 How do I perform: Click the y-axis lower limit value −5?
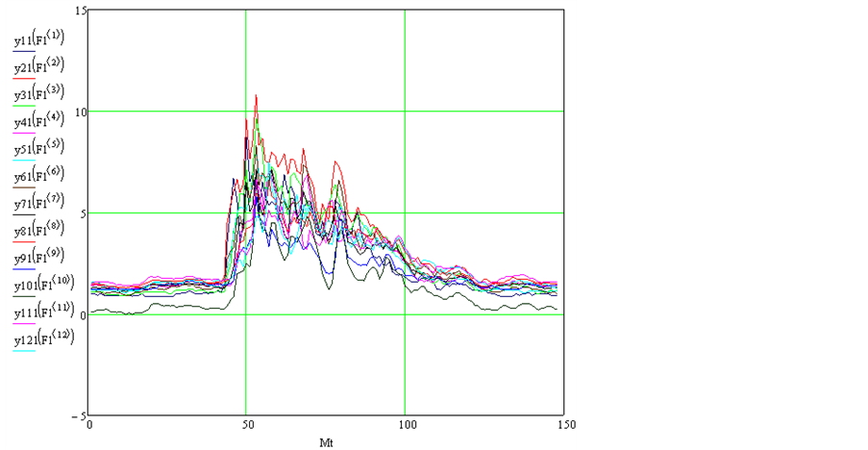tap(79, 415)
